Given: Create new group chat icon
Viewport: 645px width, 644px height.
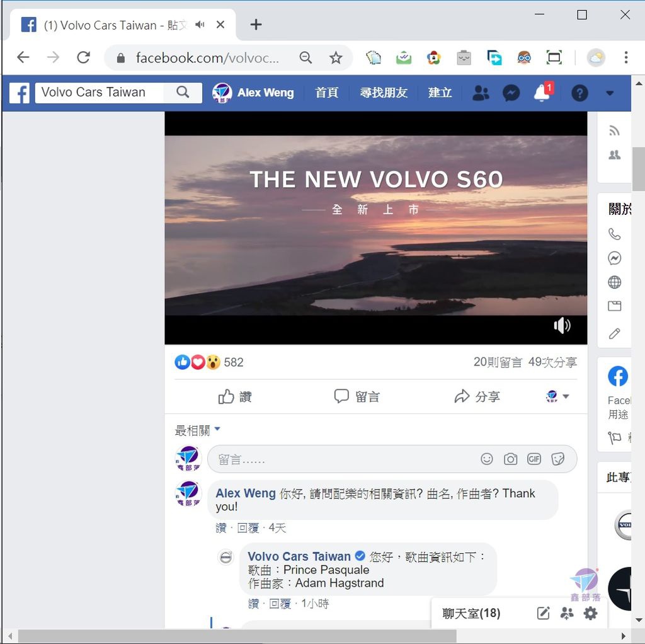Looking at the screenshot, I should click(x=567, y=613).
